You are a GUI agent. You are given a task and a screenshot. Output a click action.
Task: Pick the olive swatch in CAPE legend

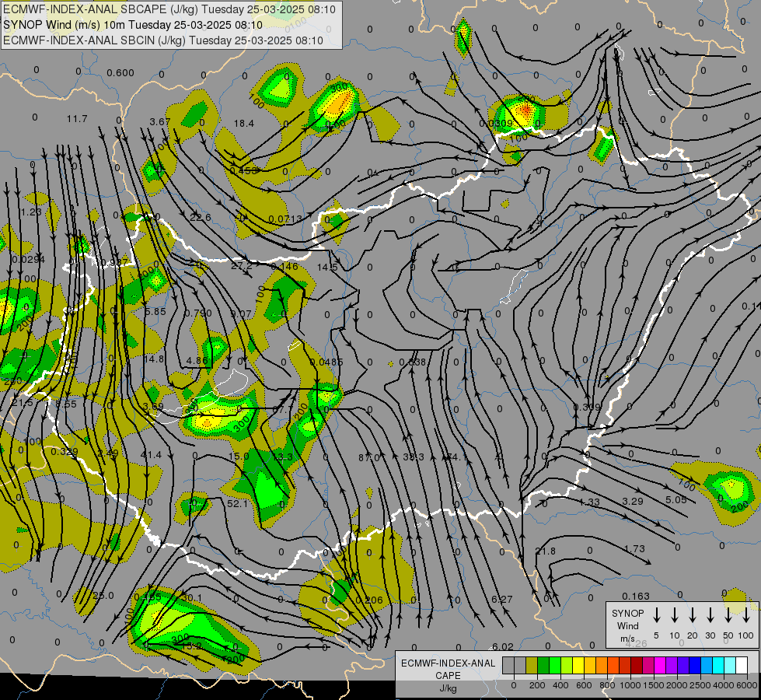tap(532, 666)
